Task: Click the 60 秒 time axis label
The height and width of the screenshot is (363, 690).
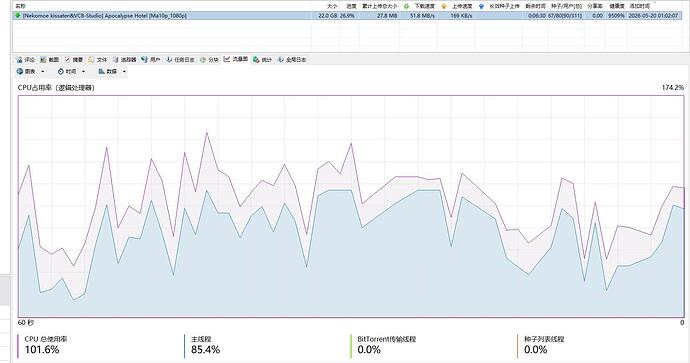Action: pyautogui.click(x=26, y=323)
